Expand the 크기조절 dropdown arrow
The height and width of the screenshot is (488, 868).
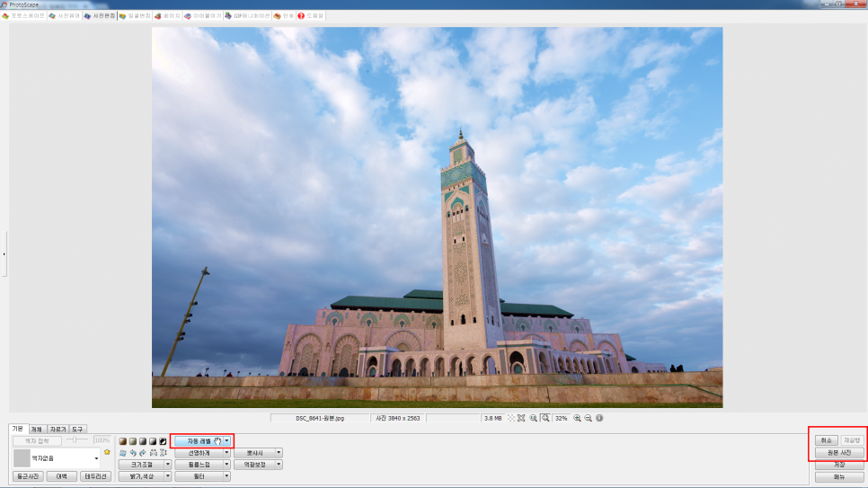168,465
